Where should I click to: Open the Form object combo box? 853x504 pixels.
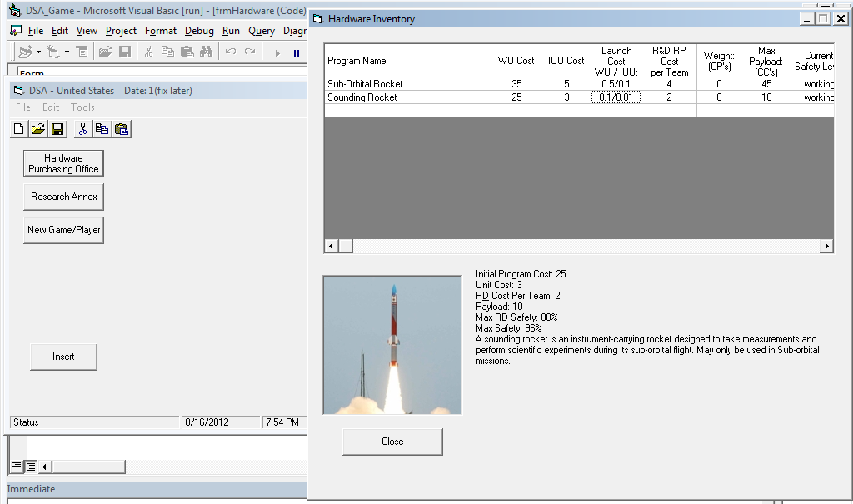click(x=158, y=73)
